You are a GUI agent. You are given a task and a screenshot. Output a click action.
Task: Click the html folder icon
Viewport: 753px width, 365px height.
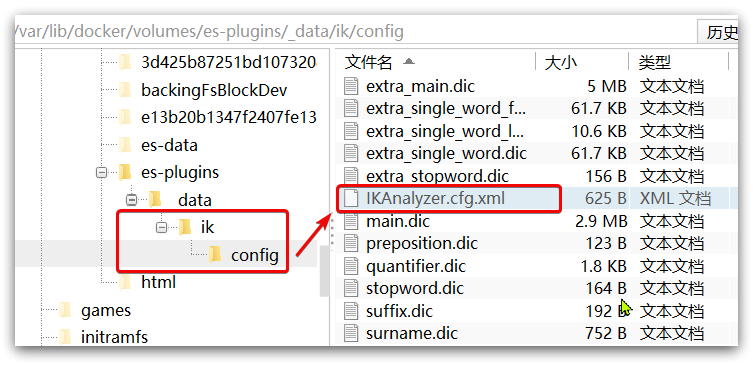(125, 282)
